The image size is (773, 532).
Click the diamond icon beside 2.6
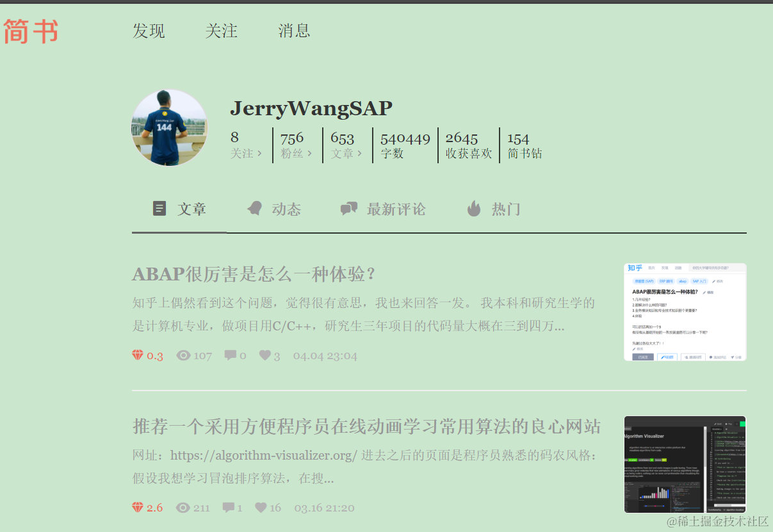coord(138,508)
